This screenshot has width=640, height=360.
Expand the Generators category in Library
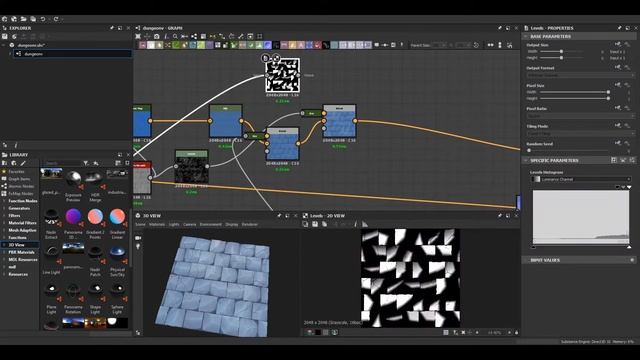pos(4,208)
